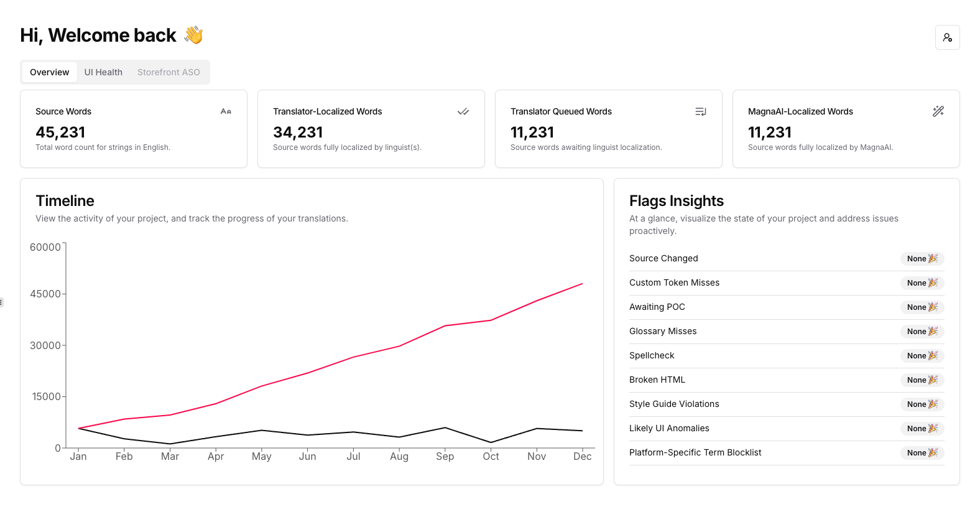This screenshot has width=980, height=509.
Task: Click the Hi, Welcome back heading text
Action: (98, 35)
